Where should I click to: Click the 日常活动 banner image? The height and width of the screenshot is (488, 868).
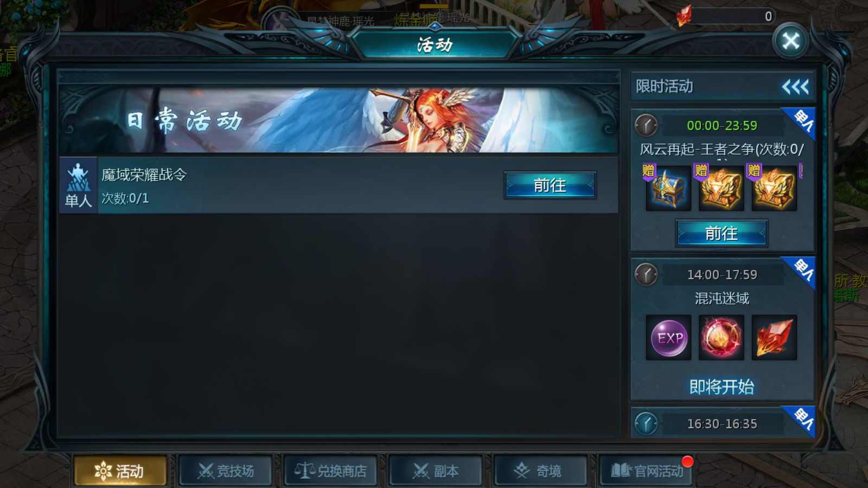338,119
